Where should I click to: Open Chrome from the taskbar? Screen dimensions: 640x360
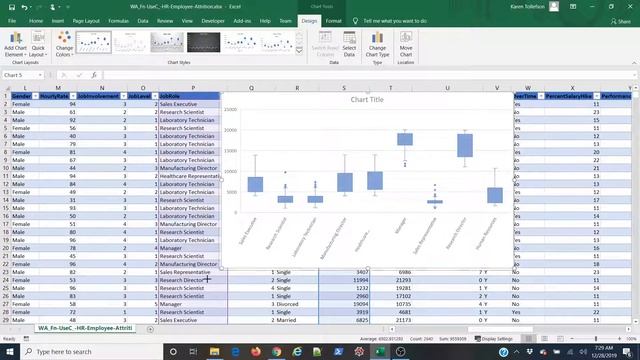277,351
